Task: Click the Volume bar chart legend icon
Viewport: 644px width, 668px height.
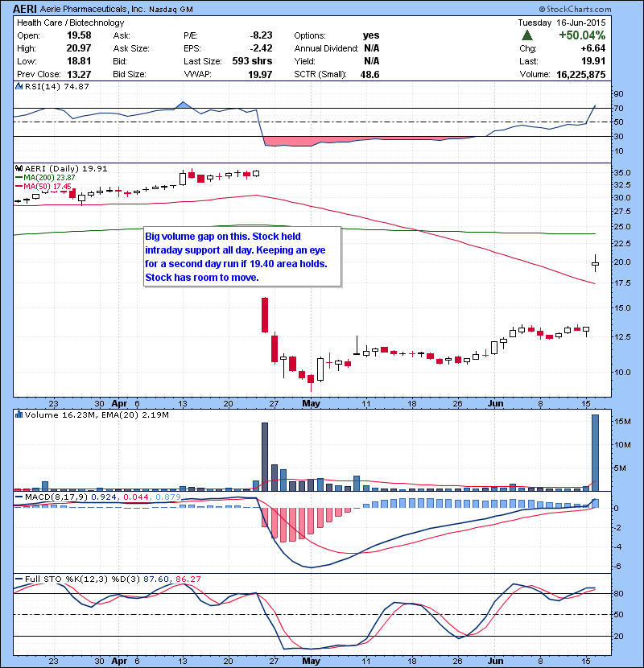Action: point(19,414)
